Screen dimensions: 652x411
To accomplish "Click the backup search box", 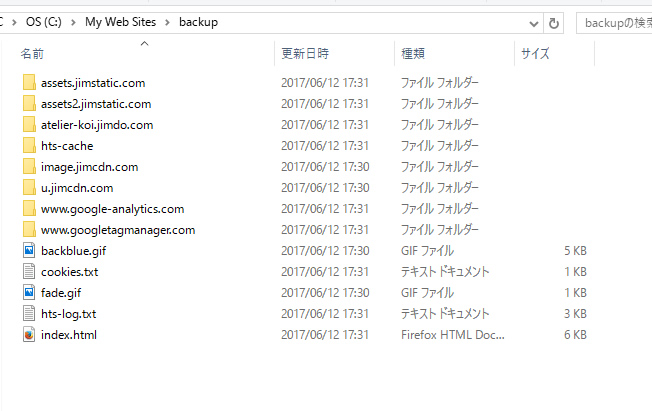I will (614, 23).
